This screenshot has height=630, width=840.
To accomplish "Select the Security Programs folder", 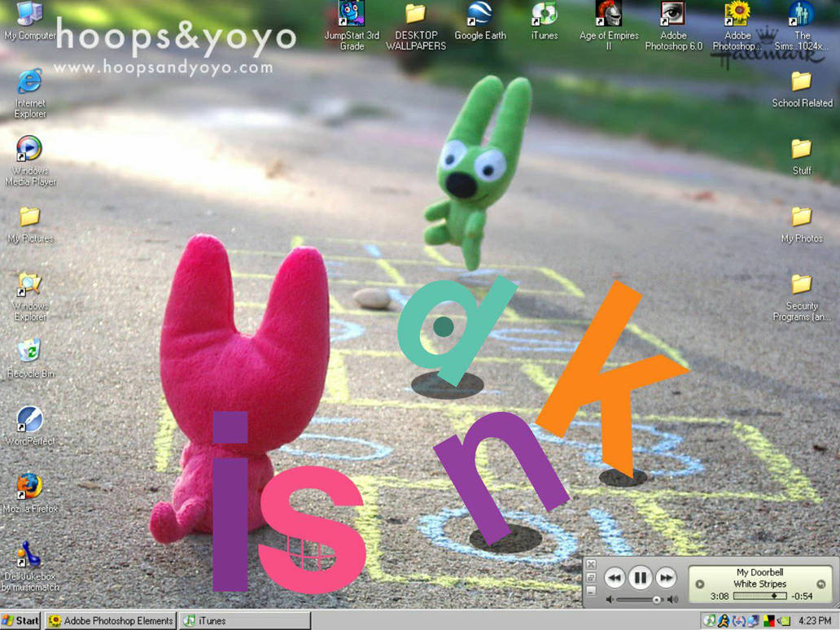I will [802, 297].
